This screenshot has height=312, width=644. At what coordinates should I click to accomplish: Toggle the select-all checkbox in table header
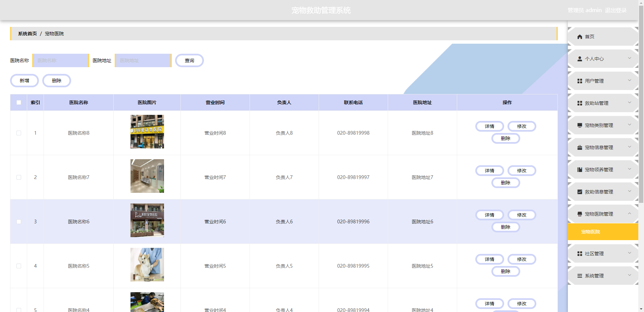19,102
